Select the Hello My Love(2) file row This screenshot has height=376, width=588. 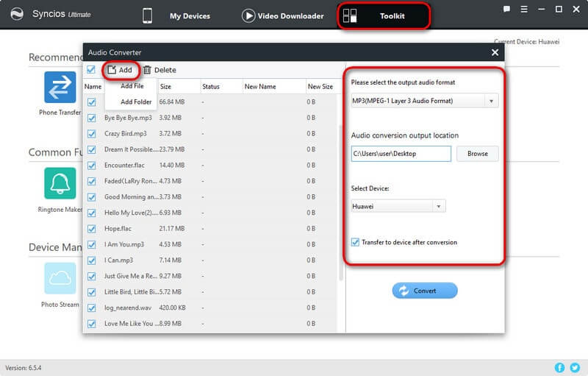point(210,213)
